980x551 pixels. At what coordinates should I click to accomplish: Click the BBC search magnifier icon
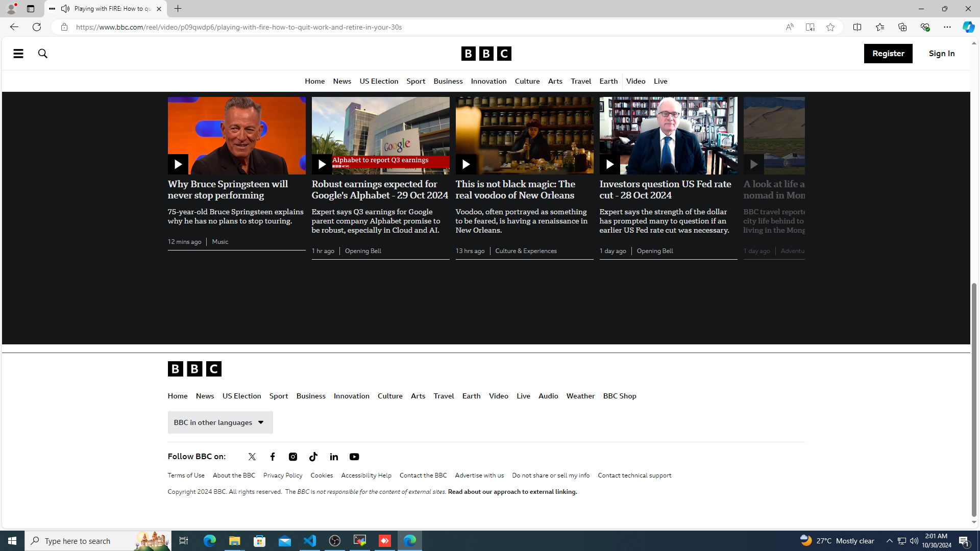pyautogui.click(x=43, y=54)
